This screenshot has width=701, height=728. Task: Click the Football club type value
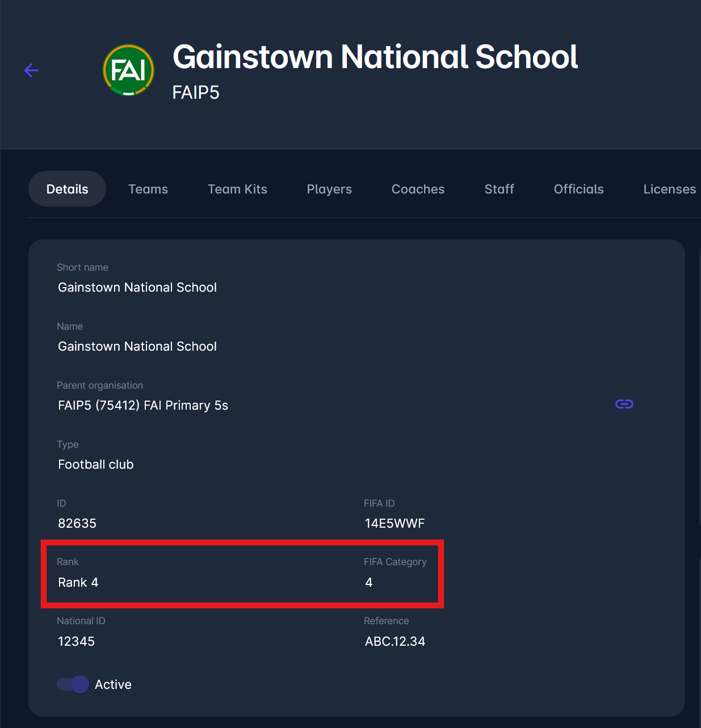pyautogui.click(x=96, y=465)
